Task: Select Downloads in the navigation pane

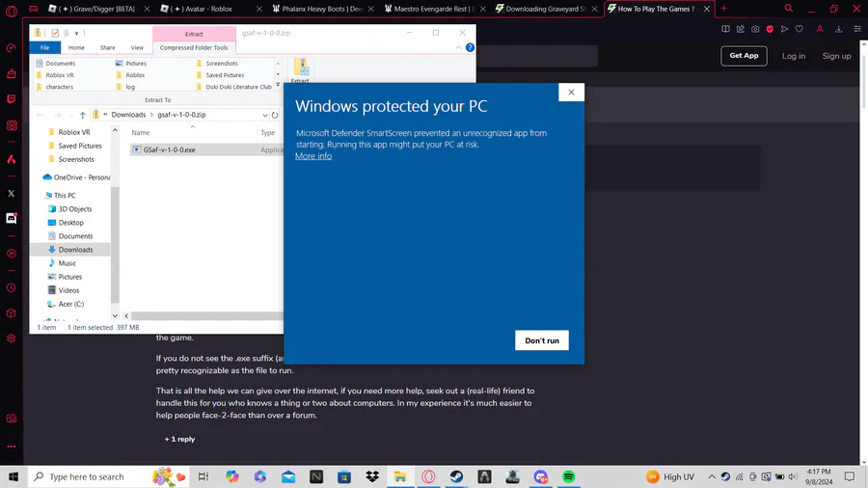Action: click(75, 250)
